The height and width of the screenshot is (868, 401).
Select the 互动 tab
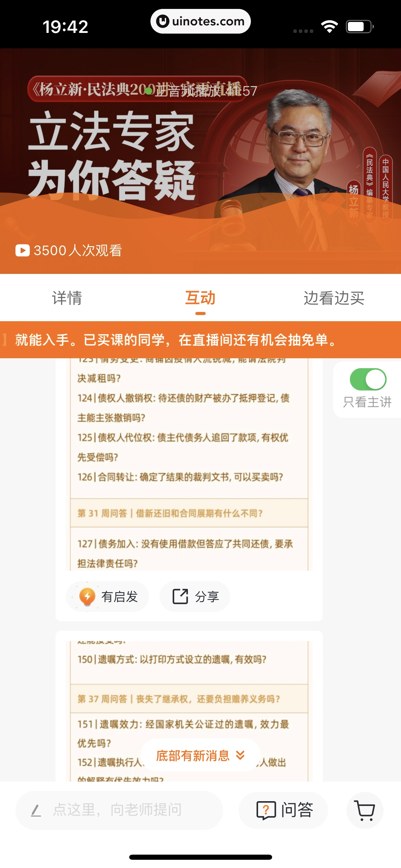[200, 298]
